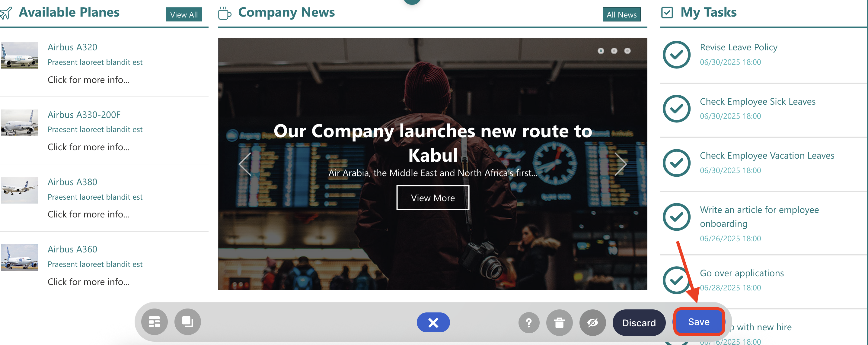Image resolution: width=868 pixels, height=345 pixels.
Task: Mark Revise Leave Policy task complete
Action: click(677, 55)
